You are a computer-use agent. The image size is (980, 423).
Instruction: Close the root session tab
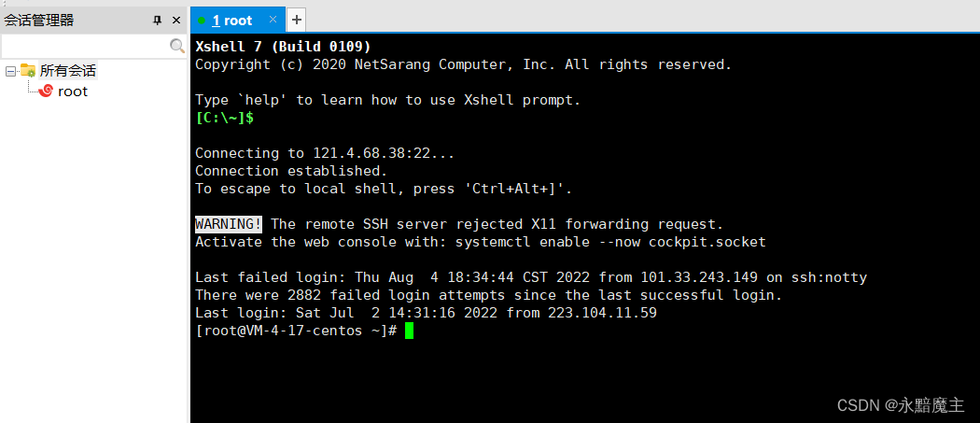pos(273,20)
